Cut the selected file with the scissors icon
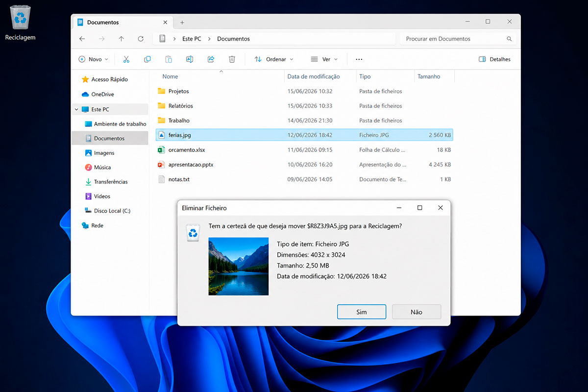 click(126, 59)
